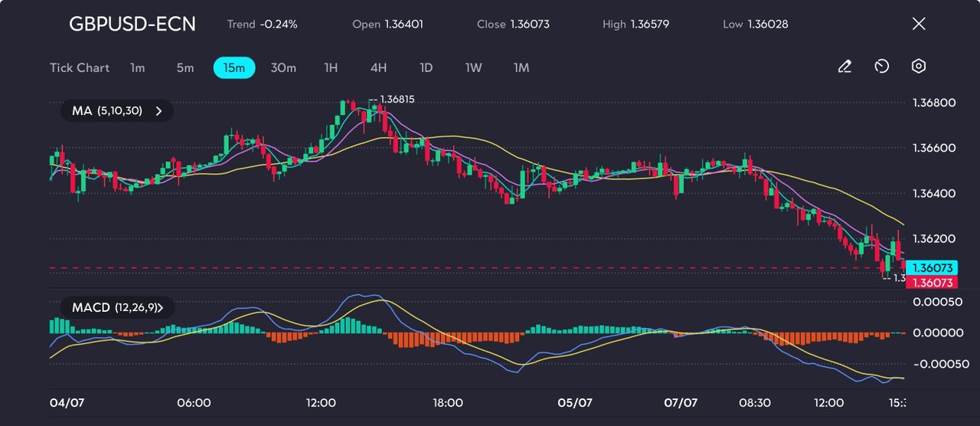
Task: Switch to Tick Chart view
Action: click(80, 68)
